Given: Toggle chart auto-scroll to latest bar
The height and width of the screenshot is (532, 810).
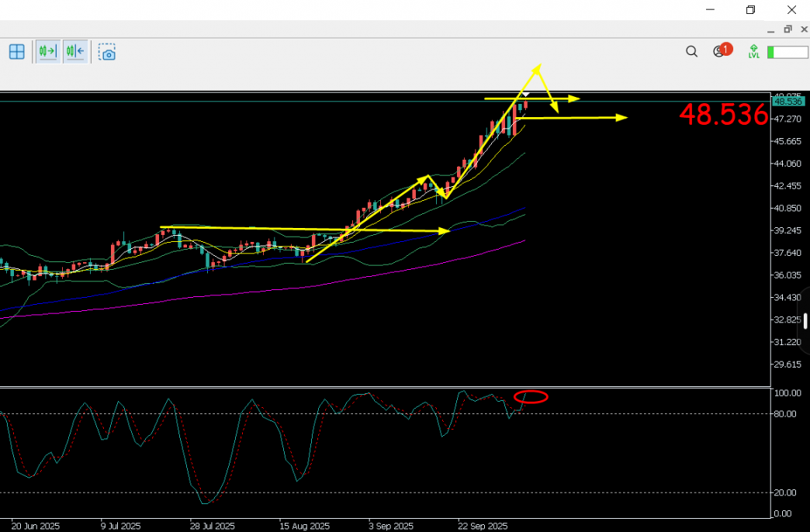Looking at the screenshot, I should click(47, 52).
